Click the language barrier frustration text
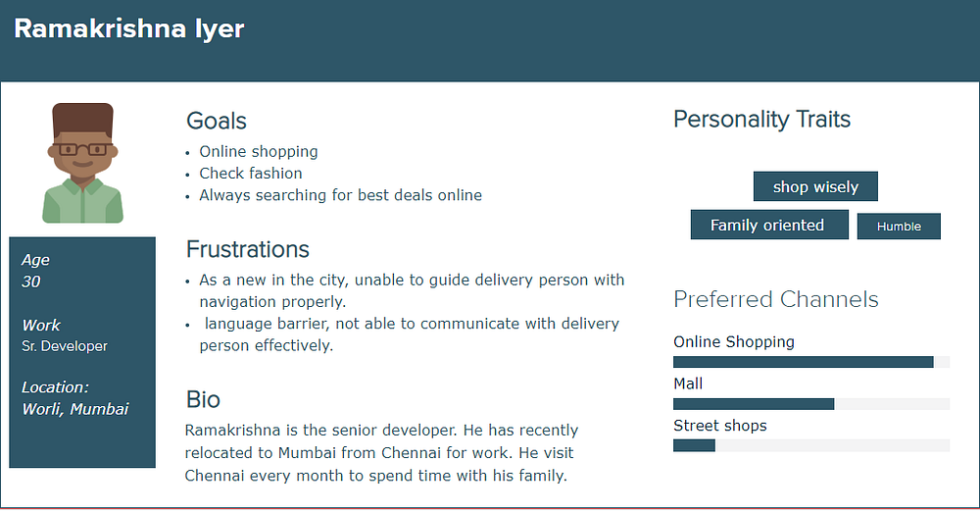The image size is (980, 511). tap(410, 334)
